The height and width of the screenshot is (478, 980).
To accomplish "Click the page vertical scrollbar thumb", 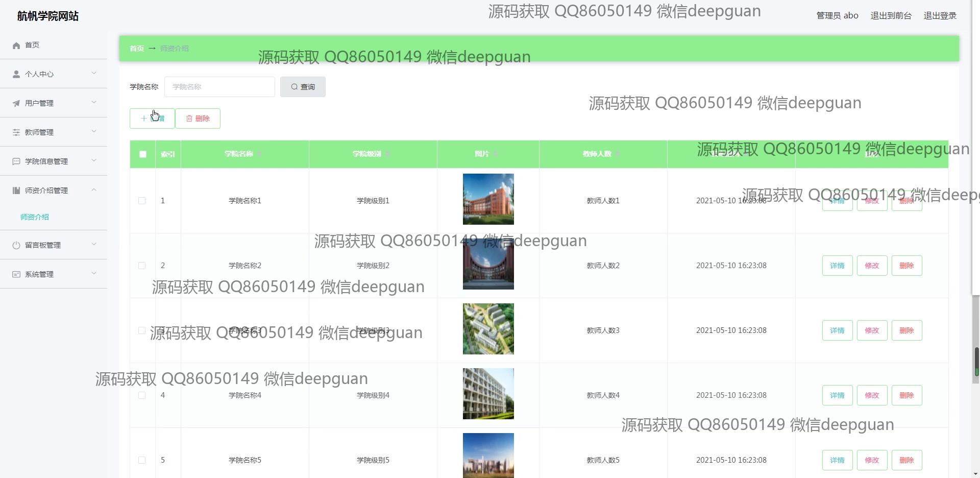I will (976, 362).
